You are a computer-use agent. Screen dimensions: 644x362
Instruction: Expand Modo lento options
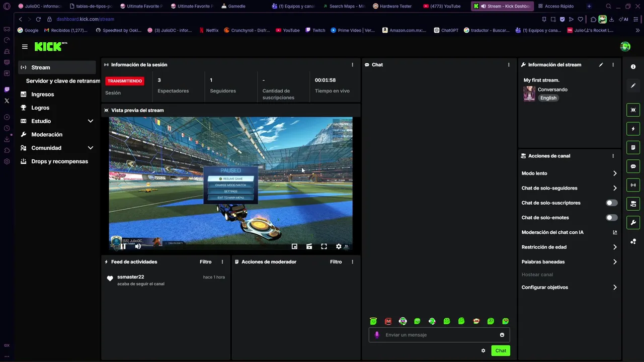tap(569, 173)
